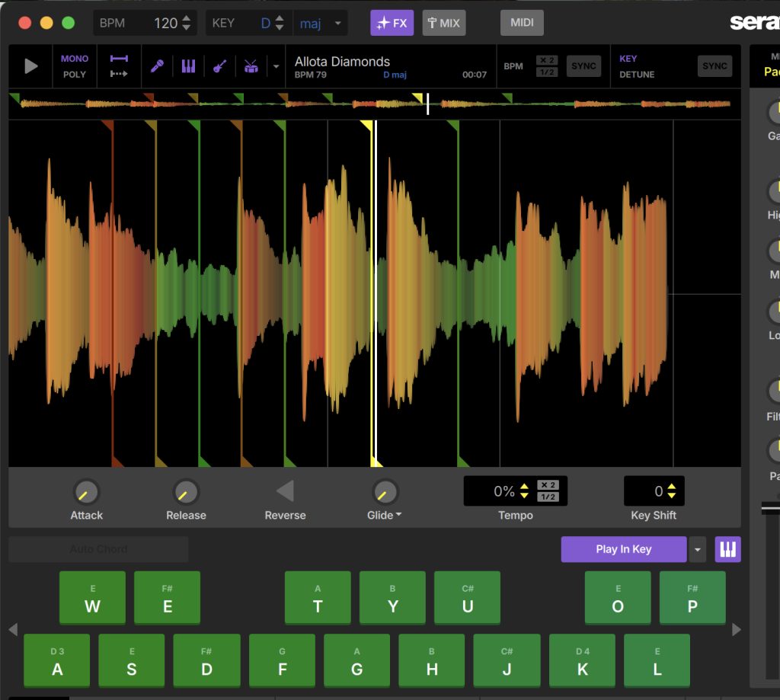Click the play button in the sample deck

point(30,66)
